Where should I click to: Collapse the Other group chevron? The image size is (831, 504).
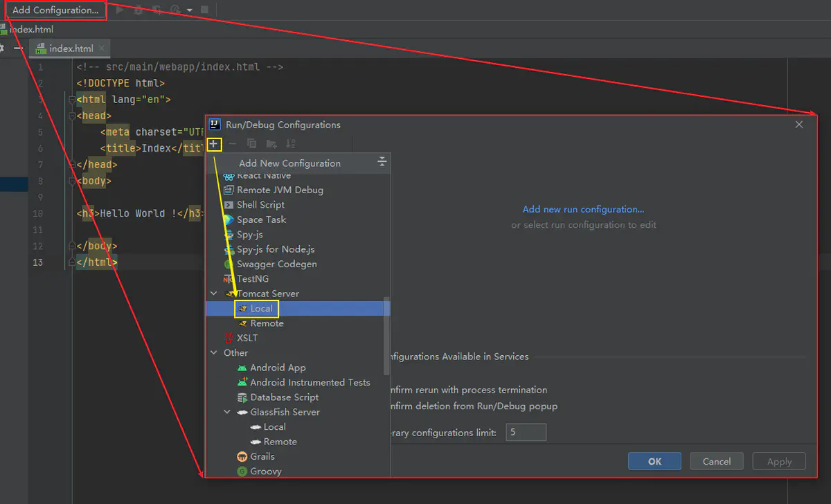[x=214, y=352]
